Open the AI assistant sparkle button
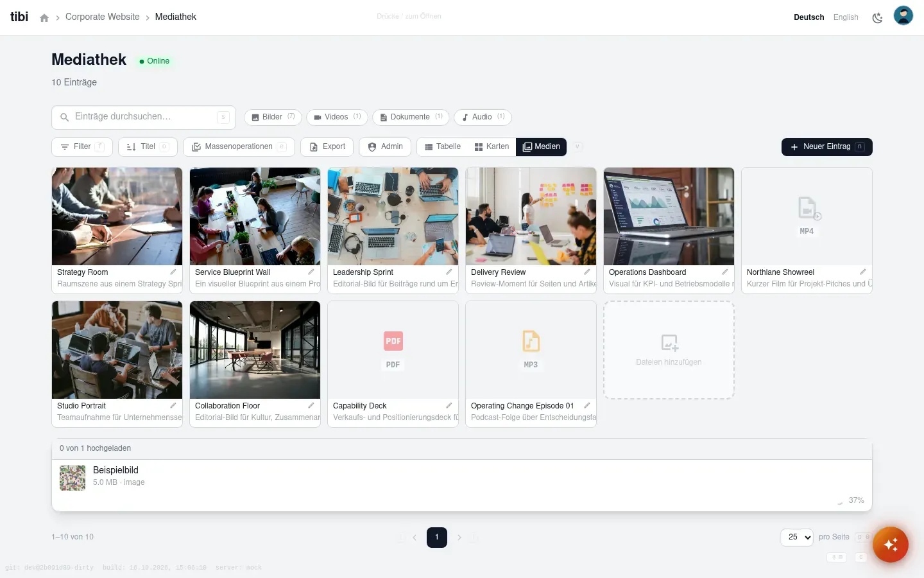Image resolution: width=924 pixels, height=578 pixels. pos(891,545)
